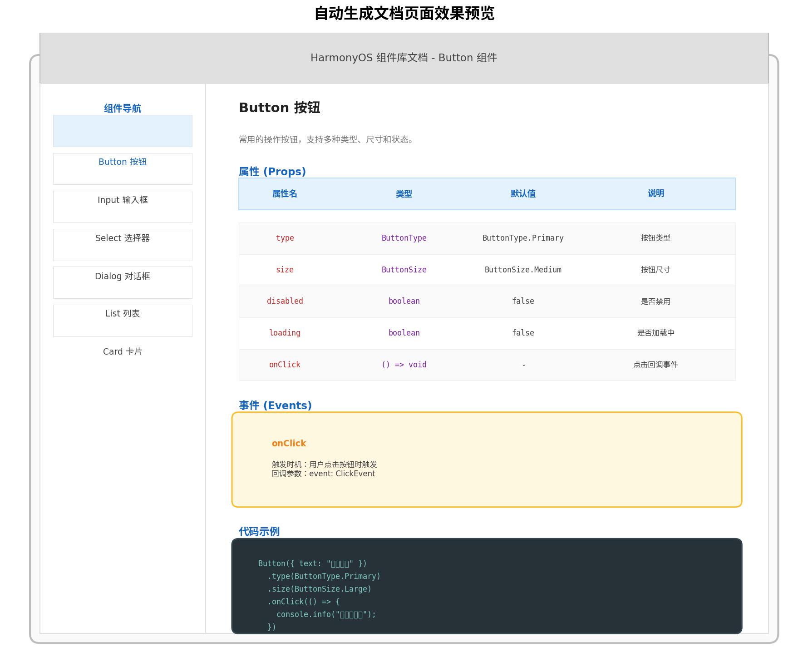This screenshot has width=808, height=672.
Task: Jump to the 事件 (Events) section heading
Action: pyautogui.click(x=275, y=405)
